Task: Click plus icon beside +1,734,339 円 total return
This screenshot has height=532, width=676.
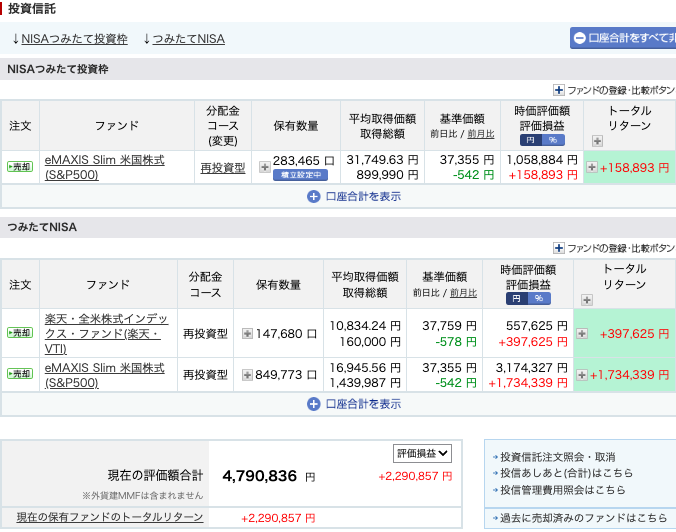Action: 582,374
